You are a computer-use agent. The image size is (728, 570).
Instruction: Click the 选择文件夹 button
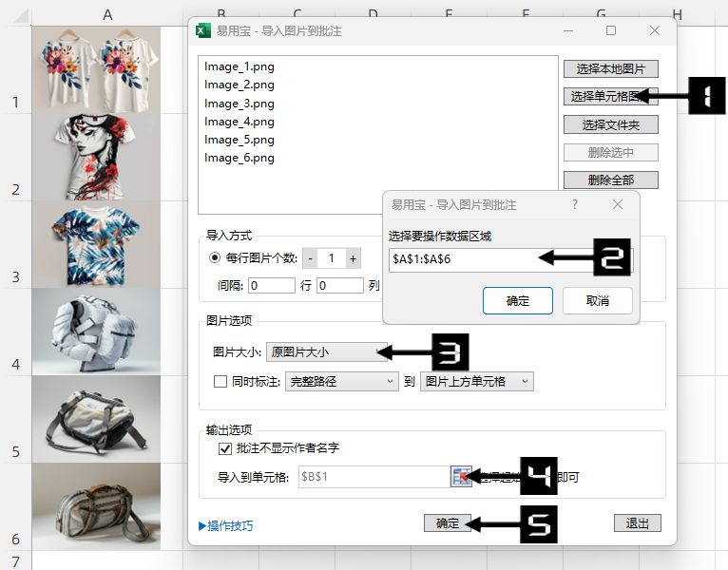(x=610, y=124)
